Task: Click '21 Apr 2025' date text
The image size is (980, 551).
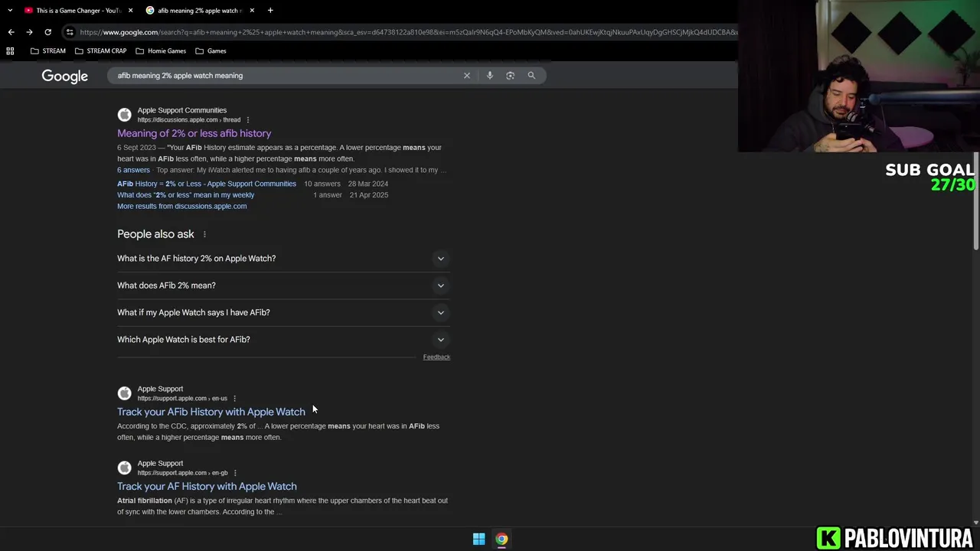Action: click(368, 195)
